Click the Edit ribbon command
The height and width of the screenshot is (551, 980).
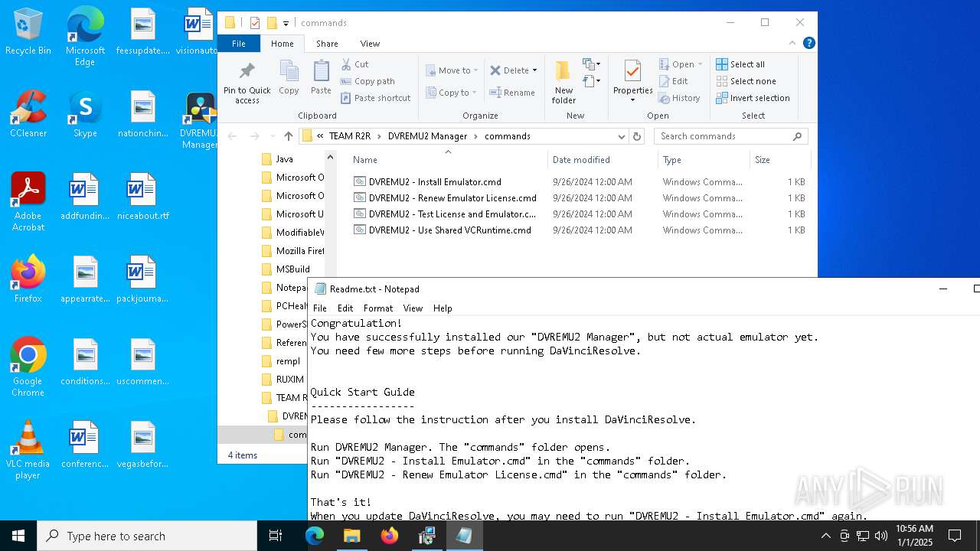click(x=673, y=81)
